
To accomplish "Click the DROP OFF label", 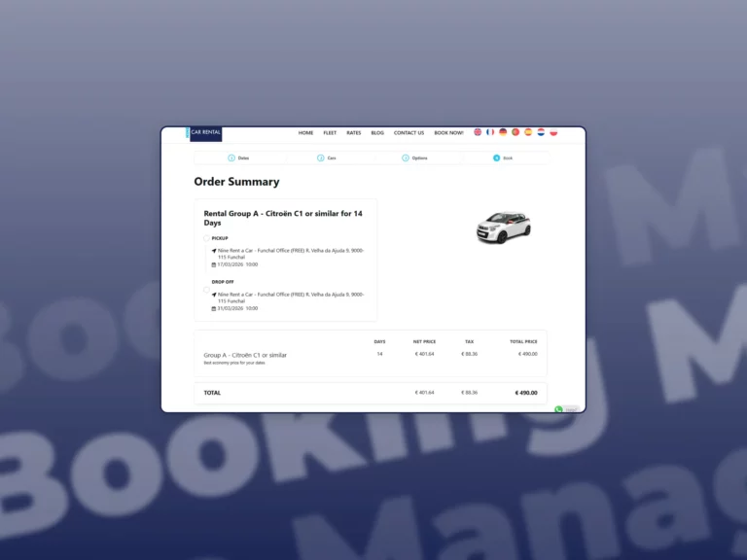I will point(223,282).
